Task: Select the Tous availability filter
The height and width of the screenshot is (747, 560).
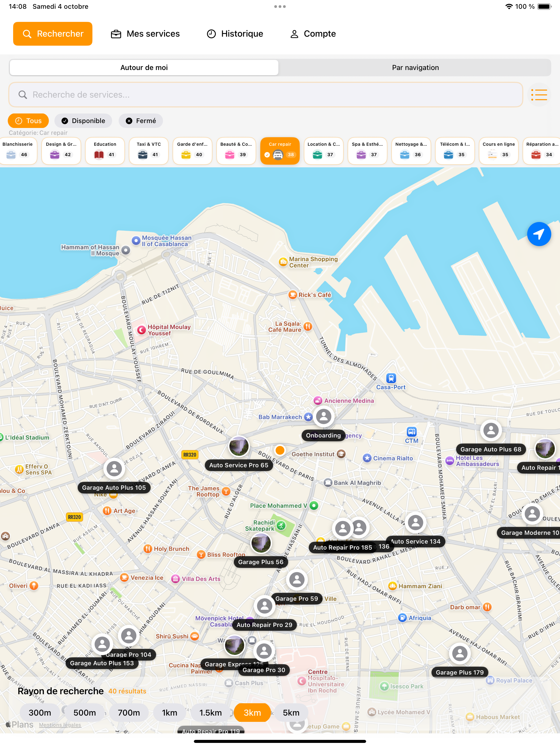Action: (28, 121)
